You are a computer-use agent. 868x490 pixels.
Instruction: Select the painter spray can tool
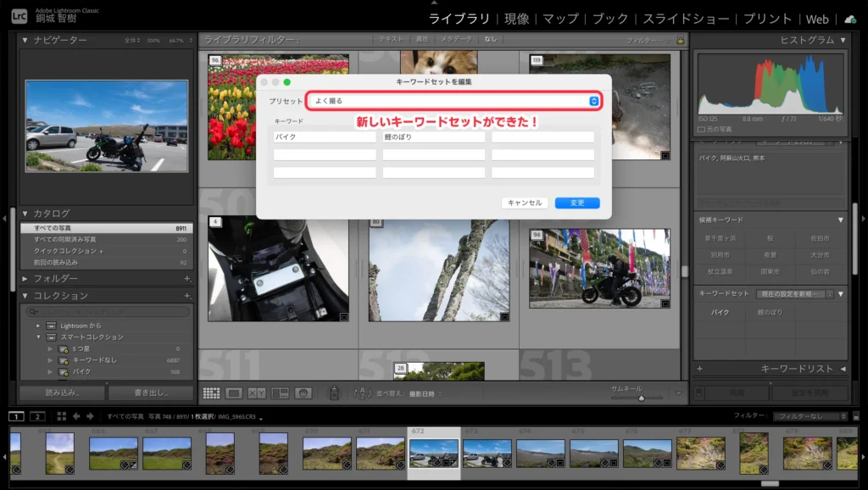coord(334,393)
